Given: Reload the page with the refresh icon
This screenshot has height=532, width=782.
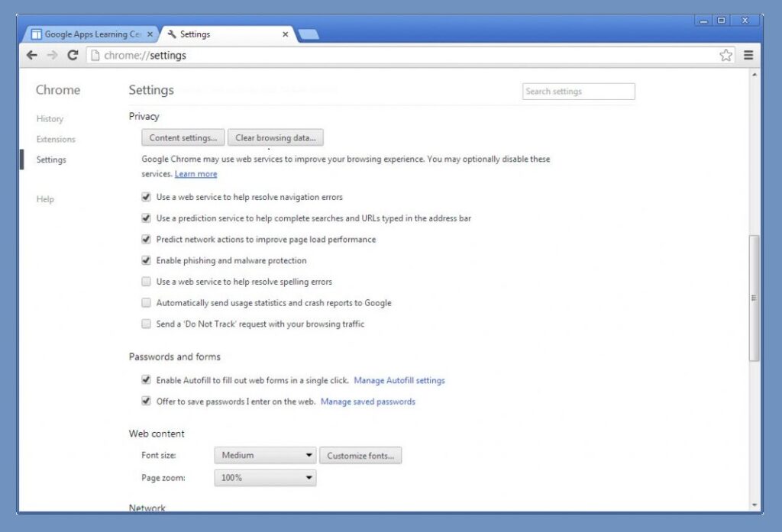Looking at the screenshot, I should point(73,55).
